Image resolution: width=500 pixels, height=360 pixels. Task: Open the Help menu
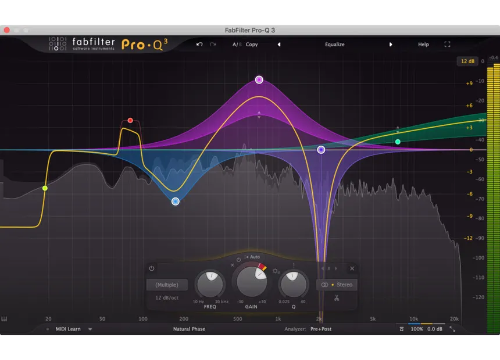423,44
